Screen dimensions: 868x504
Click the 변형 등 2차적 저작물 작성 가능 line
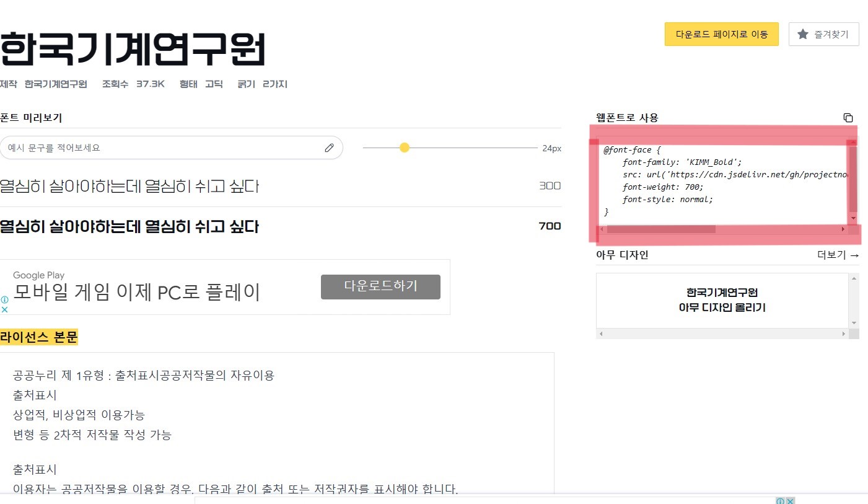point(92,435)
